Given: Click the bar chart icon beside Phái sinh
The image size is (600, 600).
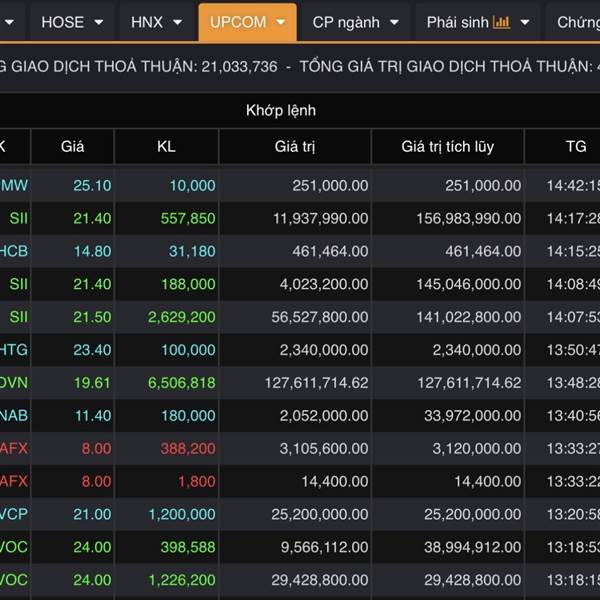Looking at the screenshot, I should (501, 22).
